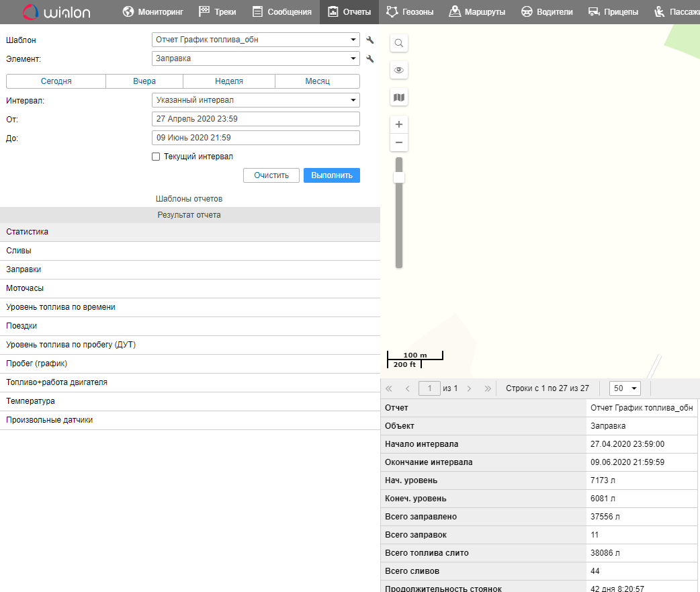
Task: Toggle the Текущий интервал checkbox
Action: 156,157
